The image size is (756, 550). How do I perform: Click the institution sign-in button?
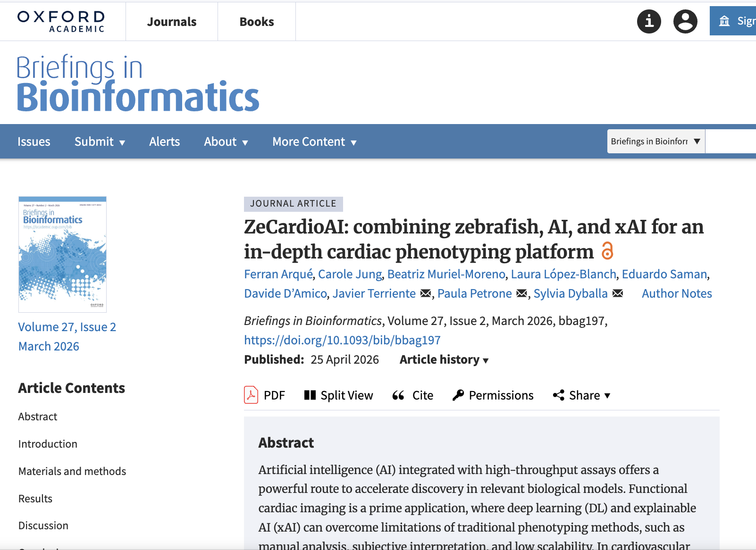click(733, 21)
